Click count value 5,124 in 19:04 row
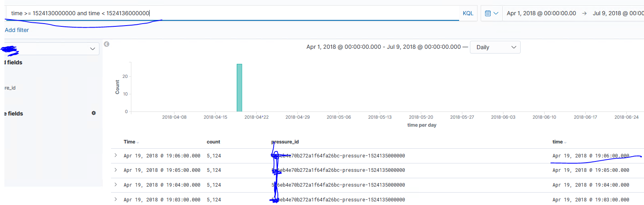 214,185
